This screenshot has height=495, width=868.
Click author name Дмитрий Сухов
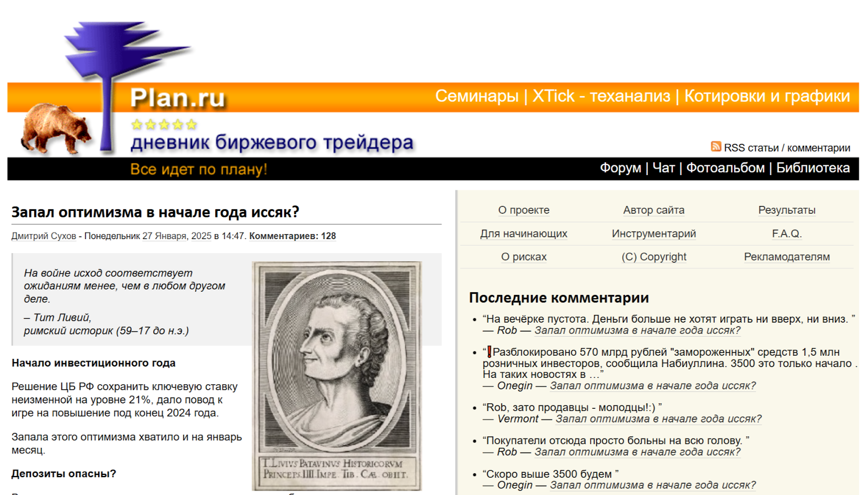pyautogui.click(x=43, y=236)
